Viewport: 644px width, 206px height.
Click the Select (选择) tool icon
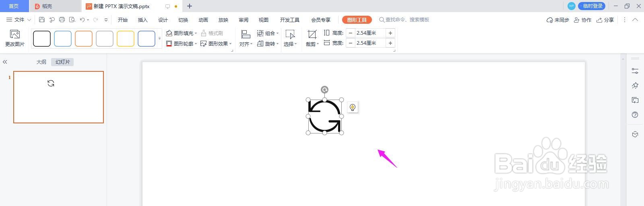point(290,34)
